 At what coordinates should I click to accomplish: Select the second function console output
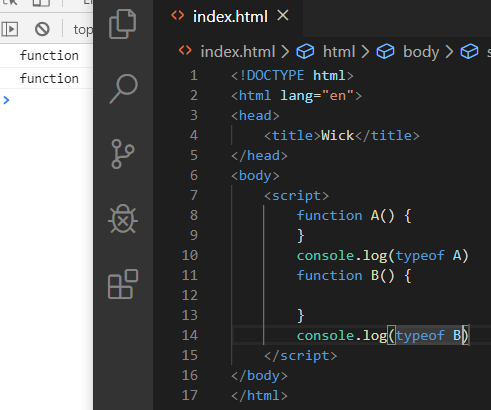(x=49, y=78)
